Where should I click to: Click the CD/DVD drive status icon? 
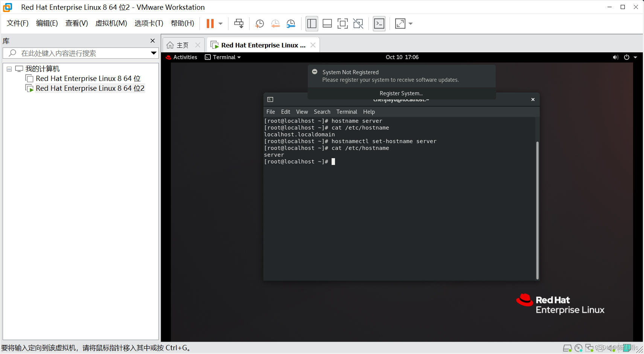coord(579,348)
